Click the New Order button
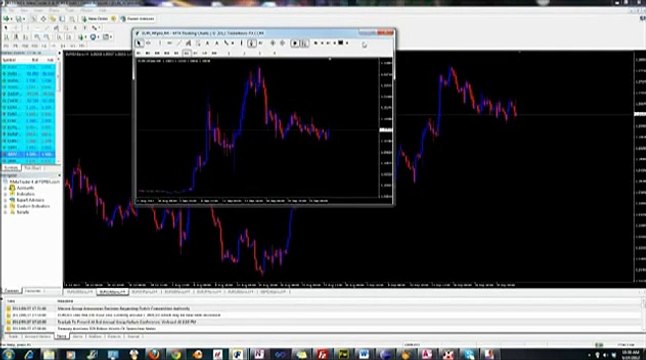Viewport: 646px width, 360px height. point(95,19)
